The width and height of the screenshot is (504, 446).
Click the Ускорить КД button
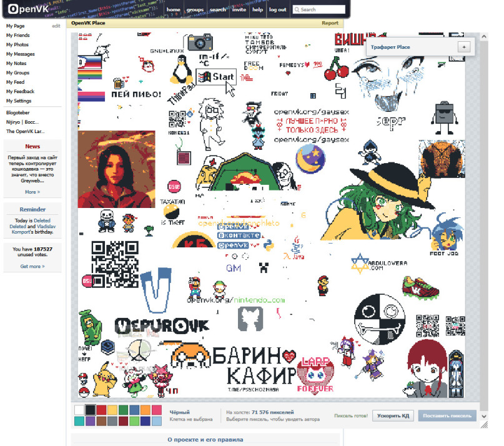(x=393, y=416)
